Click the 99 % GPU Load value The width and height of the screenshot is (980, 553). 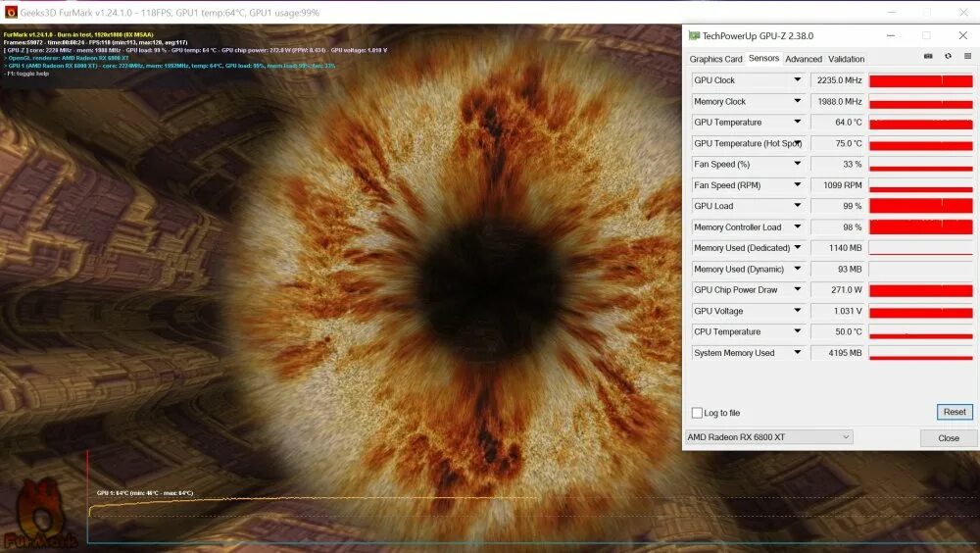tap(838, 206)
